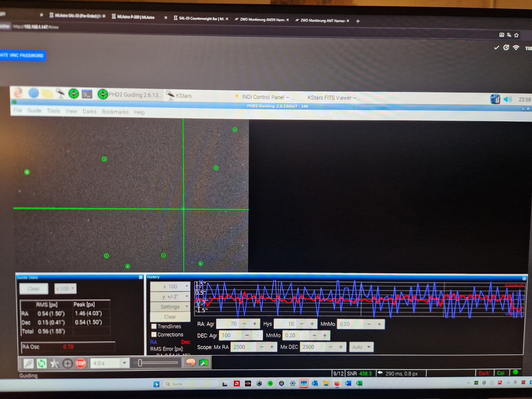Decrease DEC Agr with minus button
This screenshot has height=399, width=532.
(x=247, y=335)
